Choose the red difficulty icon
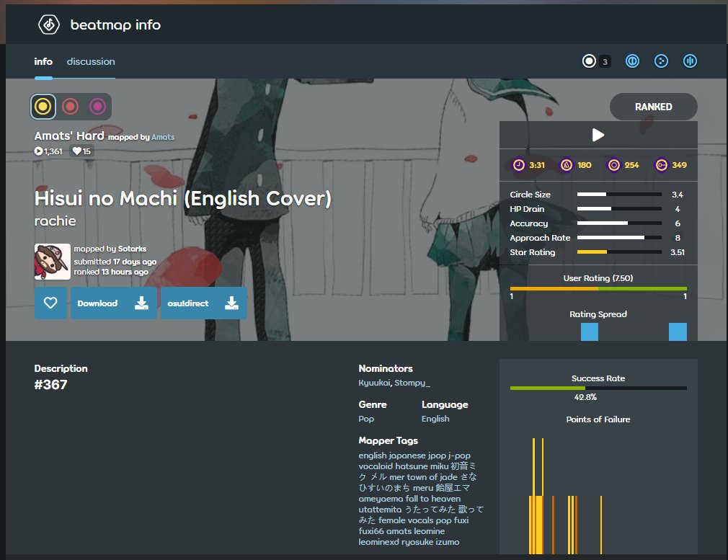The height and width of the screenshot is (560, 728). (70, 107)
